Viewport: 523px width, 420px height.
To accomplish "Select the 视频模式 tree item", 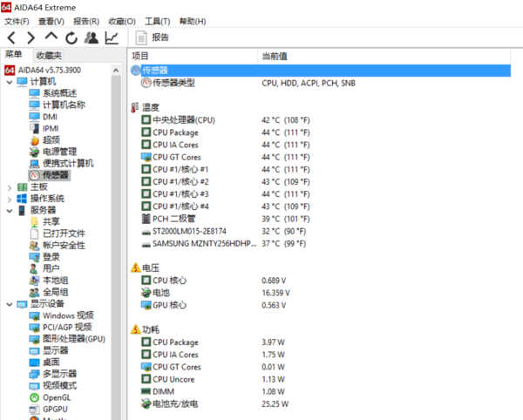I will 52,386.
